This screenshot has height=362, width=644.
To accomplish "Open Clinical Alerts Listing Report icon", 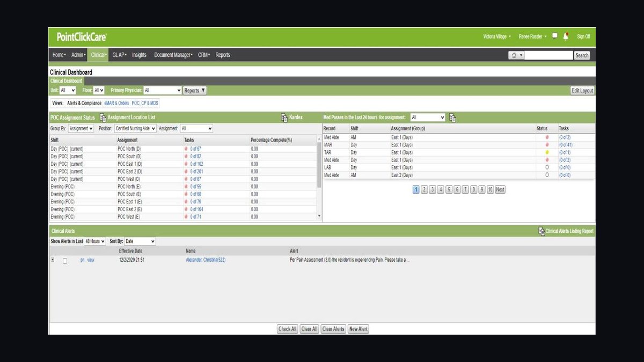I will pos(541,231).
